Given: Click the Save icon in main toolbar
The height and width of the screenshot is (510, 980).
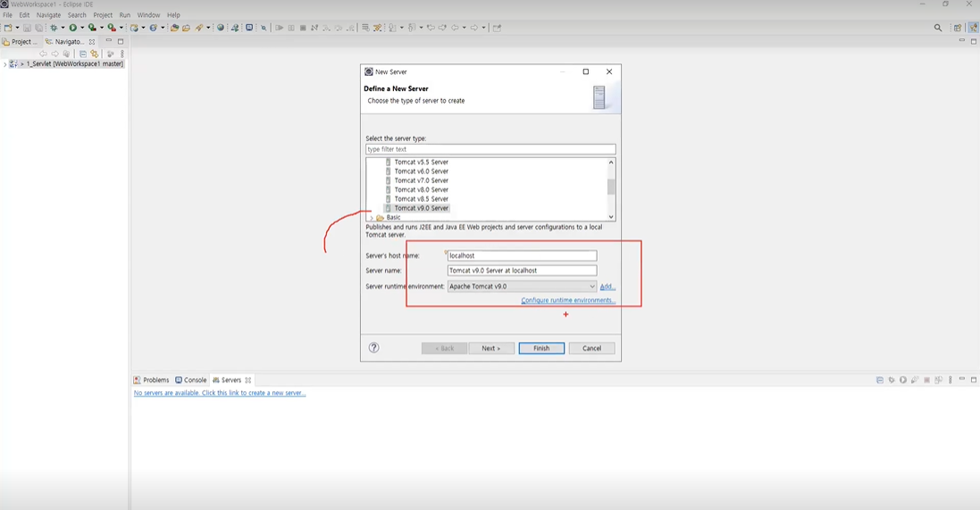Looking at the screenshot, I should tap(27, 28).
